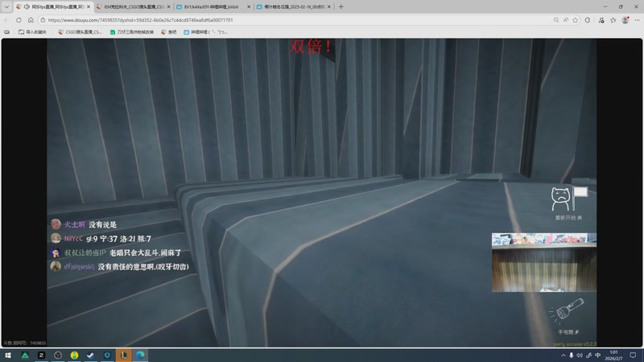Open the green-icon bookmark in favorites bar
644x362 pixels.
point(132,31)
